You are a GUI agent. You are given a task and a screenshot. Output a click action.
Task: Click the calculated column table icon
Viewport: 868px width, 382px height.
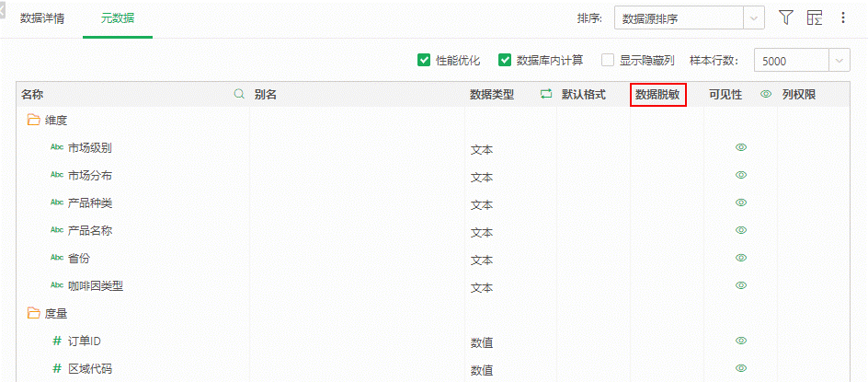pos(815,17)
